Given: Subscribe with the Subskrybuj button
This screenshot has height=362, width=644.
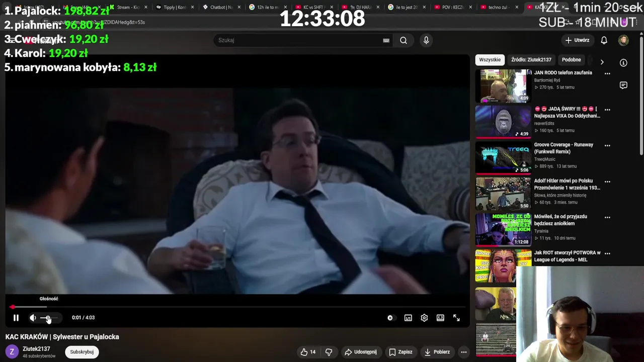Looking at the screenshot, I should tap(82, 352).
